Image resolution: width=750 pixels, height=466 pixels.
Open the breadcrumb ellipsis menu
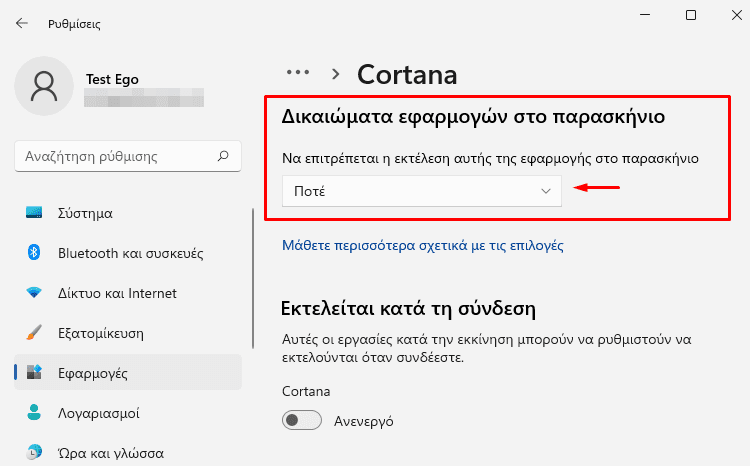point(298,73)
